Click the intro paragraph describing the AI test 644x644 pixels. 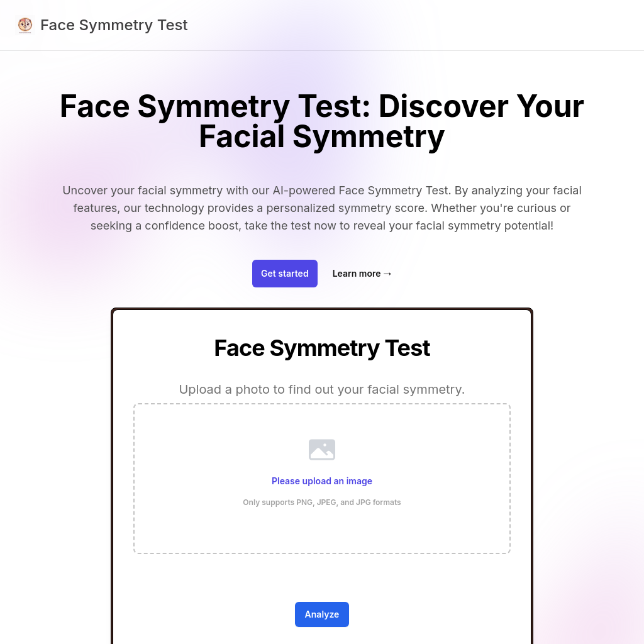322,208
